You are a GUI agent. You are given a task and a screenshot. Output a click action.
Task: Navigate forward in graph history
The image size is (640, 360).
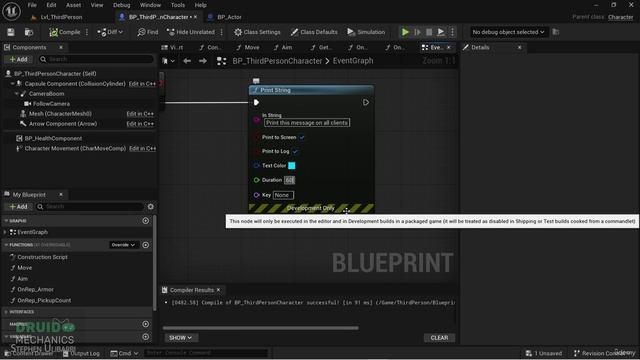203,61
